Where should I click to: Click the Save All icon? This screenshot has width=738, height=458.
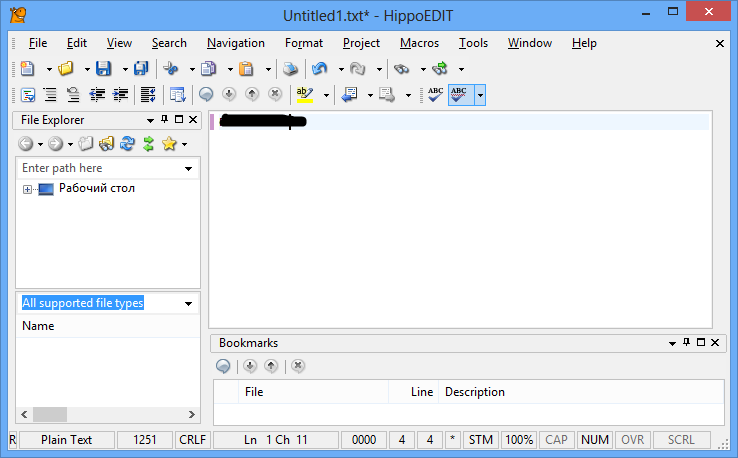coord(141,69)
